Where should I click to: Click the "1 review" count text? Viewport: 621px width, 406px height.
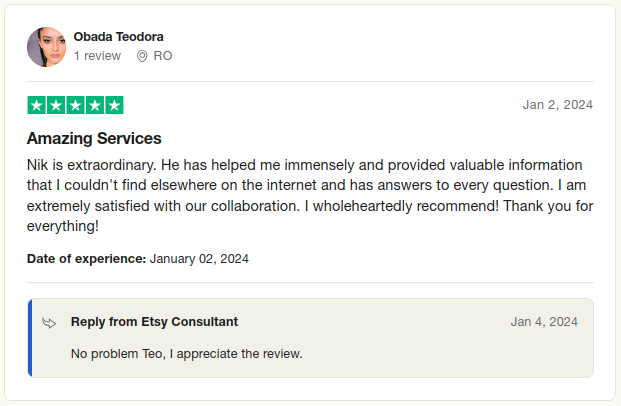coord(97,56)
